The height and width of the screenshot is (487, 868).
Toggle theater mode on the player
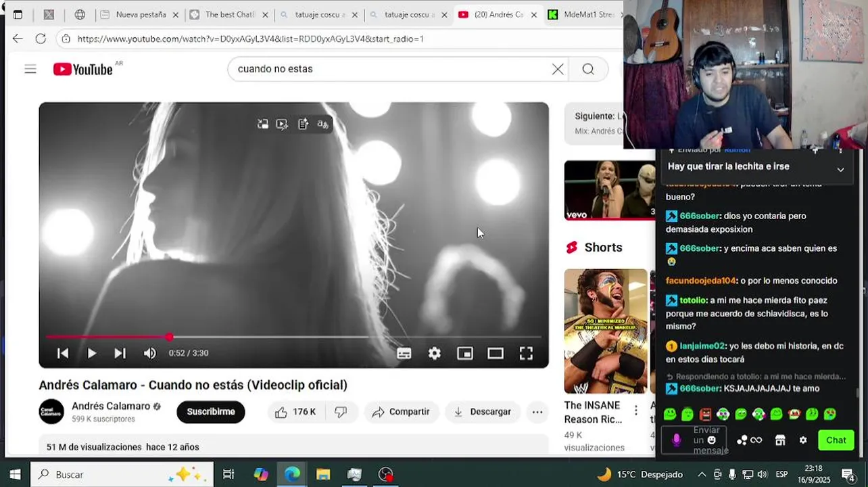[x=496, y=353]
